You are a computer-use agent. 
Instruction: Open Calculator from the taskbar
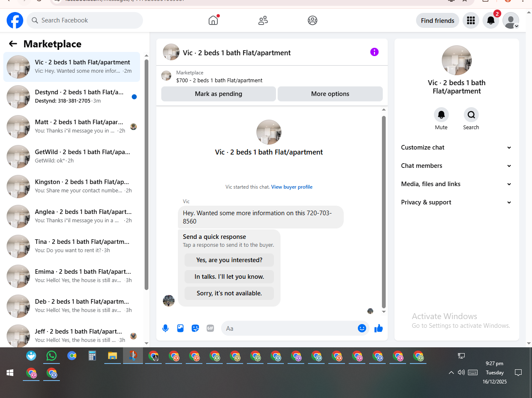point(92,356)
